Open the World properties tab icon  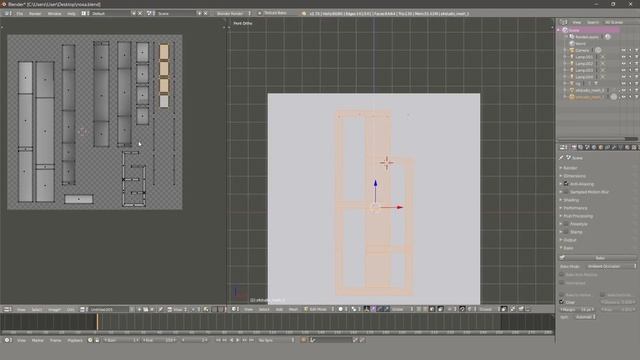(594, 147)
